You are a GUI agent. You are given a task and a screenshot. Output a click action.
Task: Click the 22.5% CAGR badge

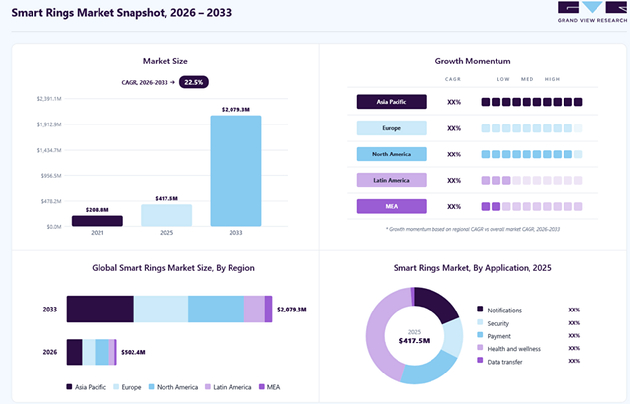[194, 82]
